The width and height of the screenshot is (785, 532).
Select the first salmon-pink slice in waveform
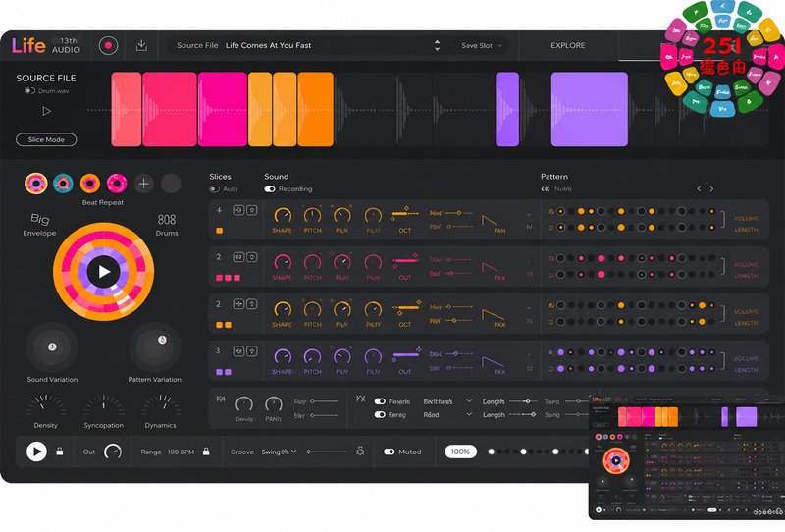point(127,109)
